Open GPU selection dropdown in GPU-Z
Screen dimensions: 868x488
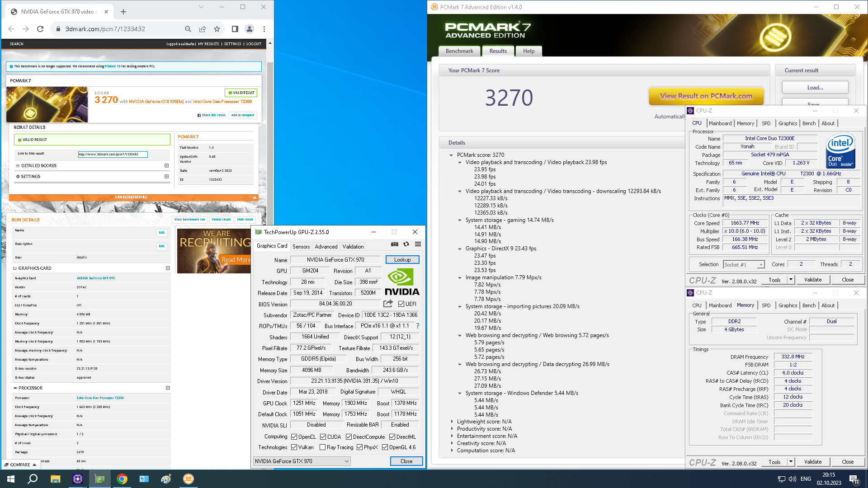[302, 461]
